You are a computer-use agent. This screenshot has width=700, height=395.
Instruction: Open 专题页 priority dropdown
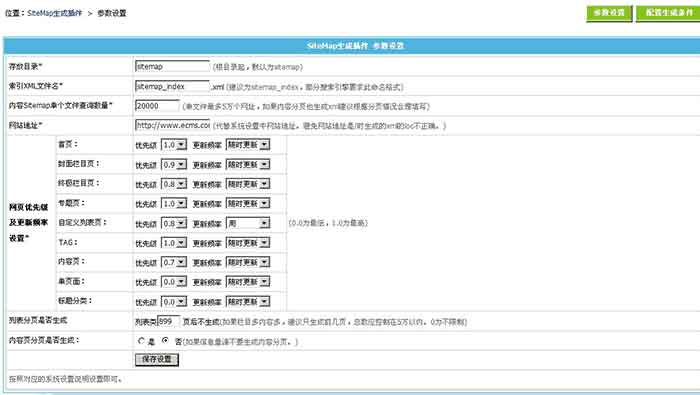(174, 204)
